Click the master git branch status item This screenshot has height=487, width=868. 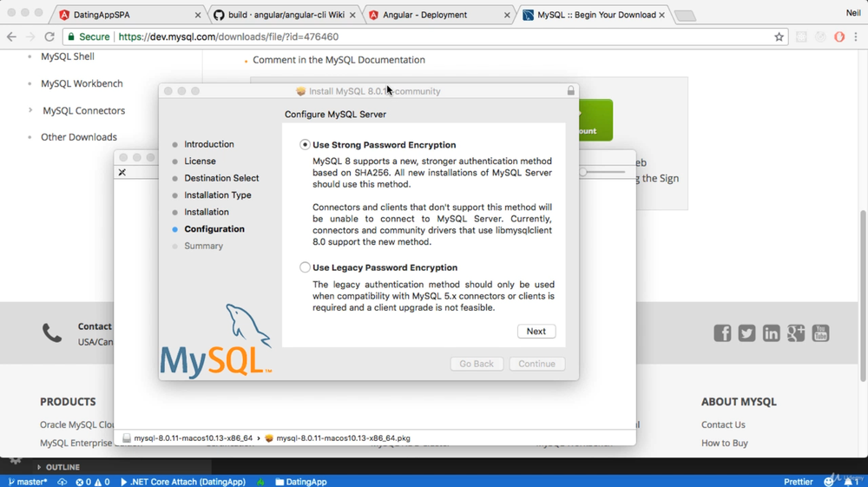coord(28,482)
